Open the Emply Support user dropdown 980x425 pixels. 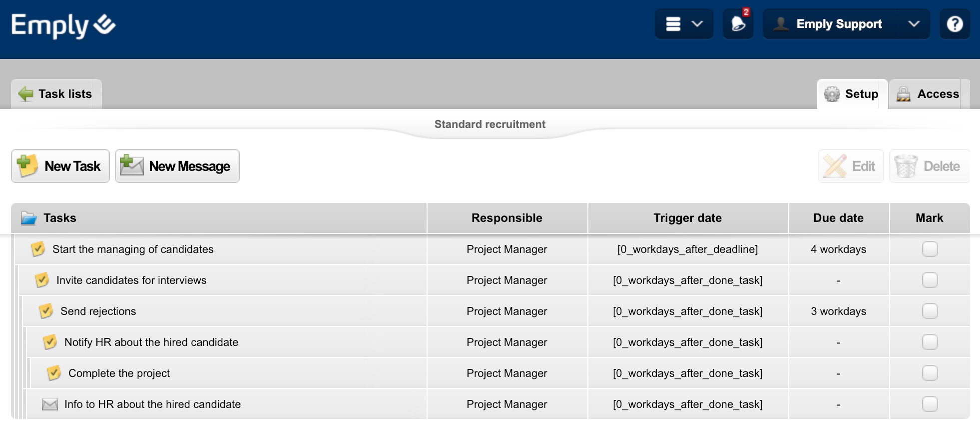coord(846,24)
